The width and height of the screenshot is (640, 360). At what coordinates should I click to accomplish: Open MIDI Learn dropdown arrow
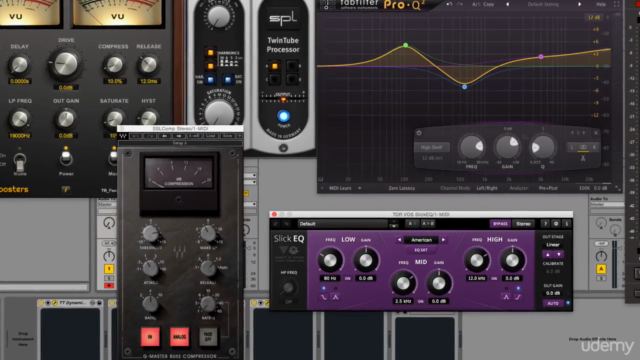click(360, 188)
